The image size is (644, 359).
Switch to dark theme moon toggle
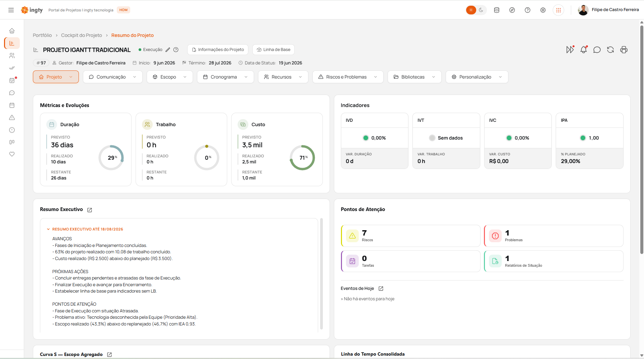(x=481, y=10)
